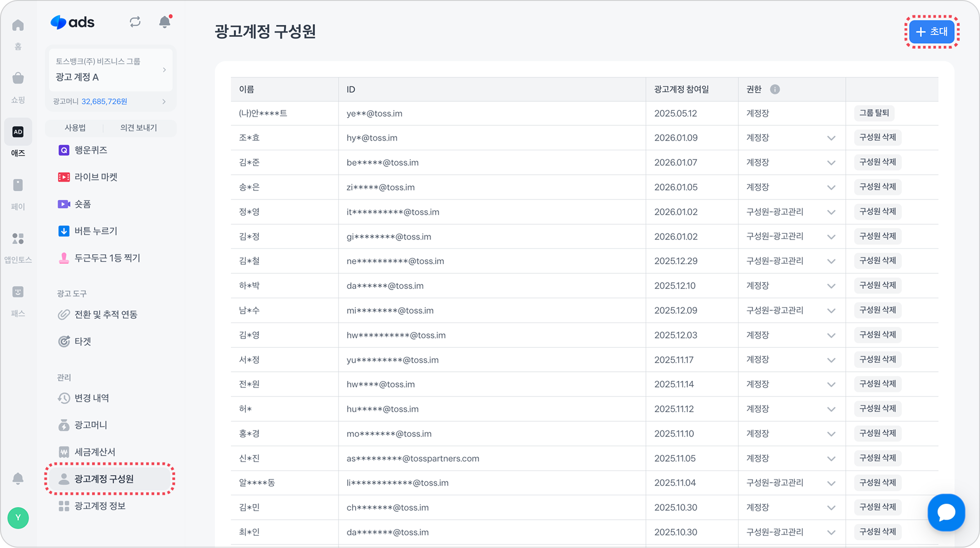Open the top notification bell with red dot

[x=165, y=22]
